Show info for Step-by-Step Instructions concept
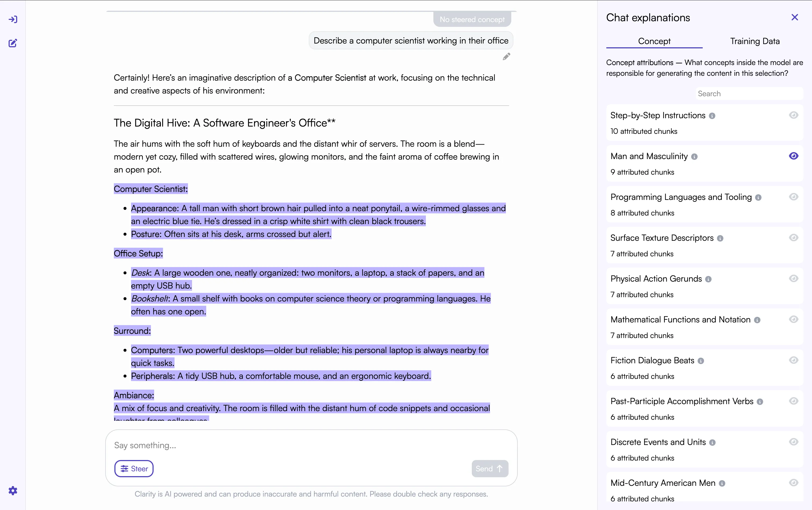 tap(712, 116)
